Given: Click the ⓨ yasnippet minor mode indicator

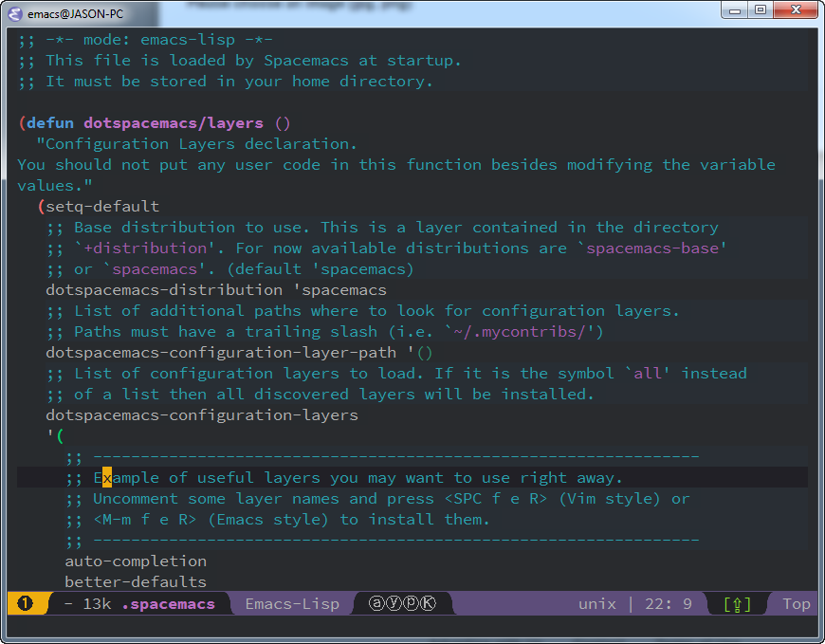Looking at the screenshot, I should 394,603.
